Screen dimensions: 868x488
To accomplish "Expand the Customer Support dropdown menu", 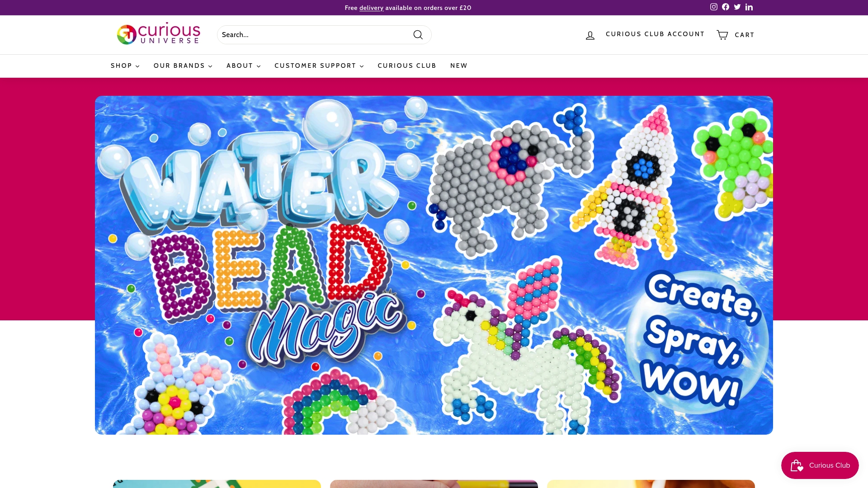I will (x=319, y=66).
